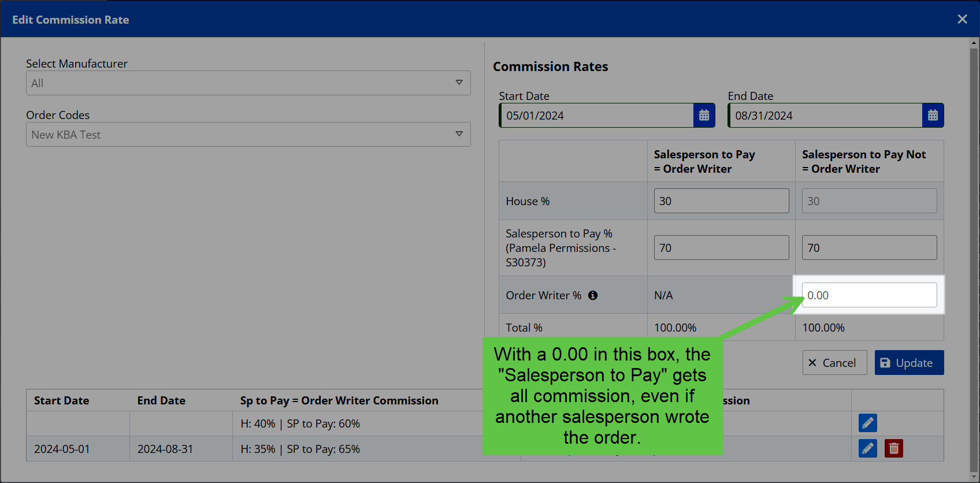Click Salesperson to Pay % field under Not Order Writer
Image resolution: width=980 pixels, height=483 pixels.
pos(869,248)
